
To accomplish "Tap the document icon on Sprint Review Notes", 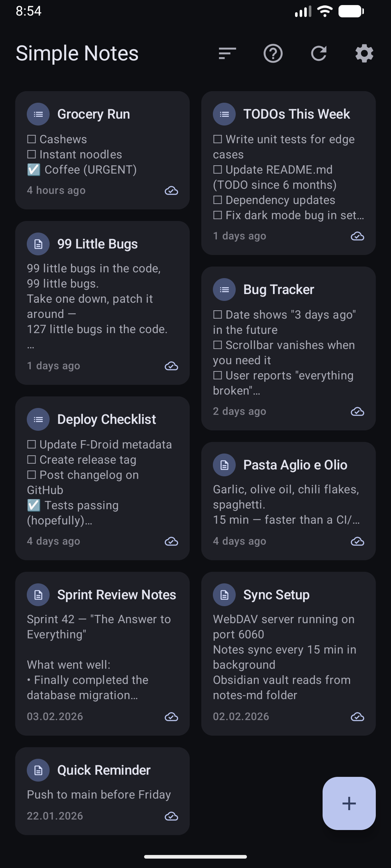I will [x=38, y=595].
